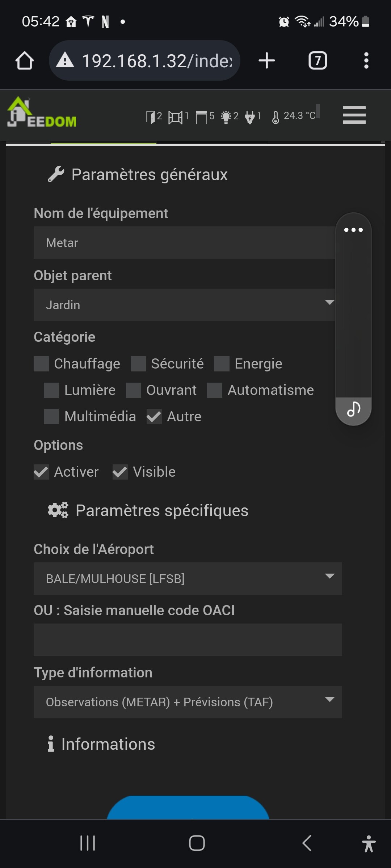Toggle the Visible option checkbox
Screen dimensions: 391x868
tap(120, 472)
